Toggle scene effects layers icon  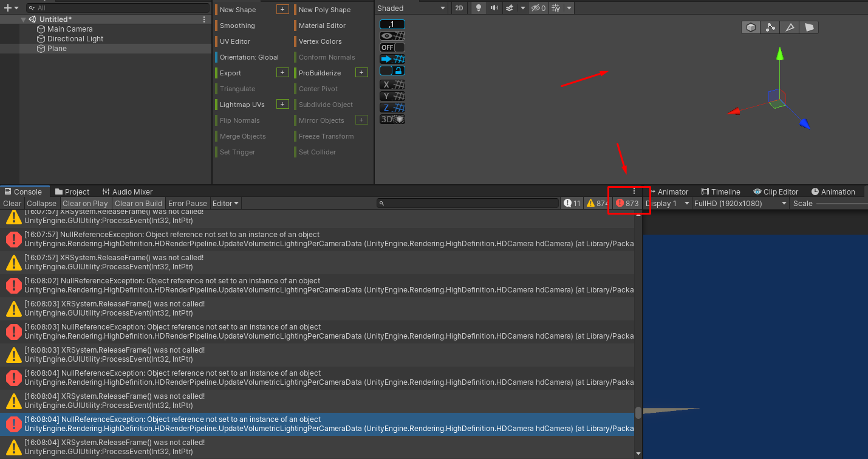(509, 8)
